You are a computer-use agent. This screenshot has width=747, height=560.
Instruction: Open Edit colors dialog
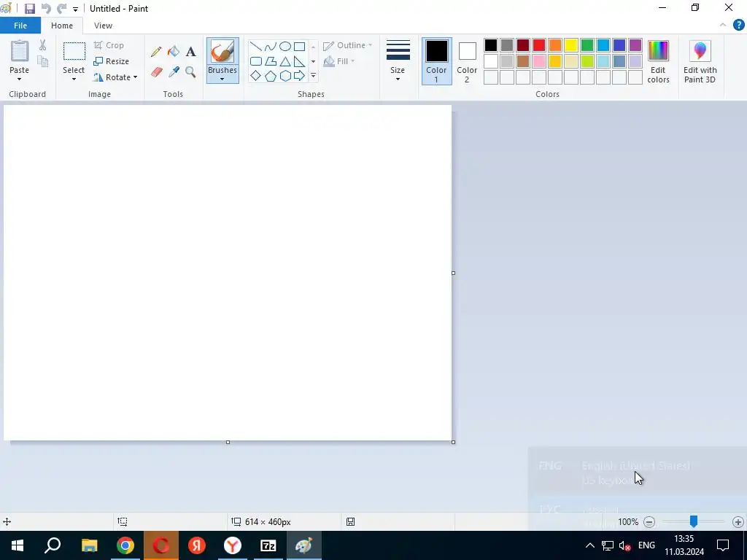pyautogui.click(x=659, y=61)
